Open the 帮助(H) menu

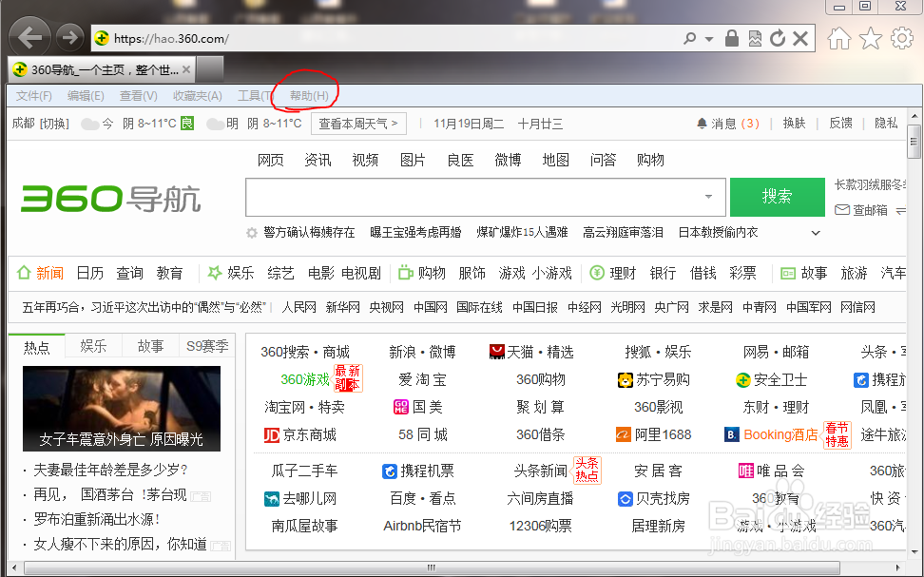coord(309,95)
